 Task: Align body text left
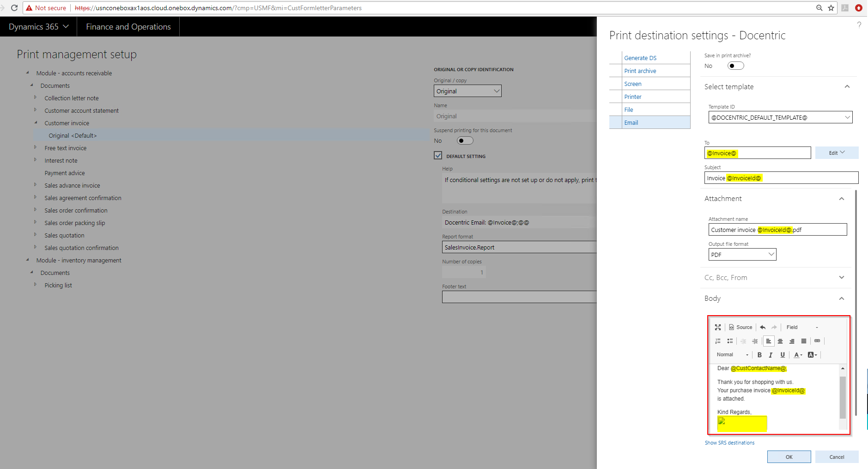coord(769,341)
